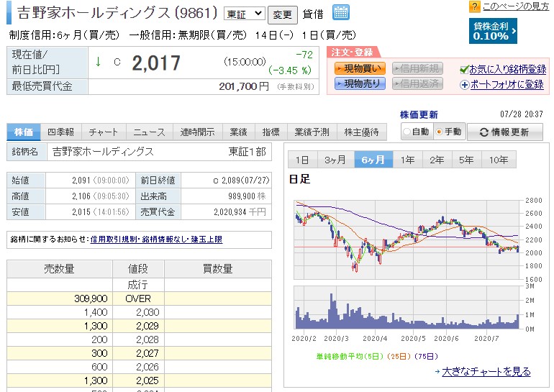Click the 始値 value 2,091

[81, 181]
